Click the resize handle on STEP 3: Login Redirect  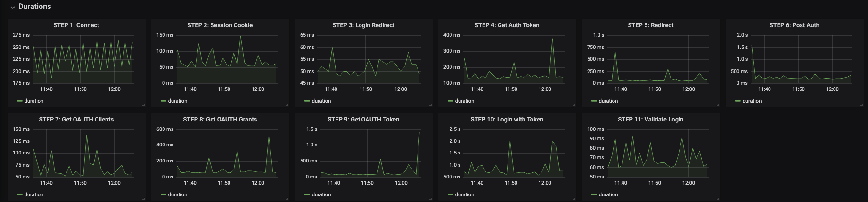click(x=430, y=105)
